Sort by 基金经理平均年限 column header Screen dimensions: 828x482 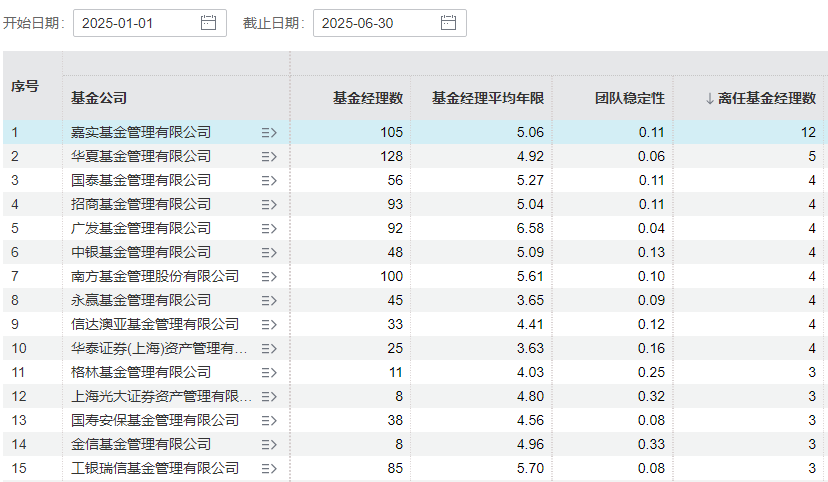pyautogui.click(x=488, y=98)
